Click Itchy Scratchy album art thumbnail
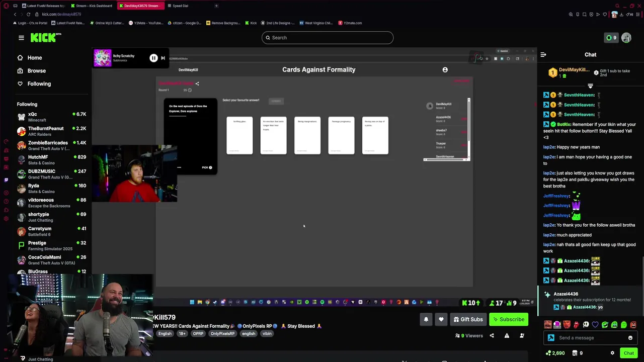 point(102,58)
